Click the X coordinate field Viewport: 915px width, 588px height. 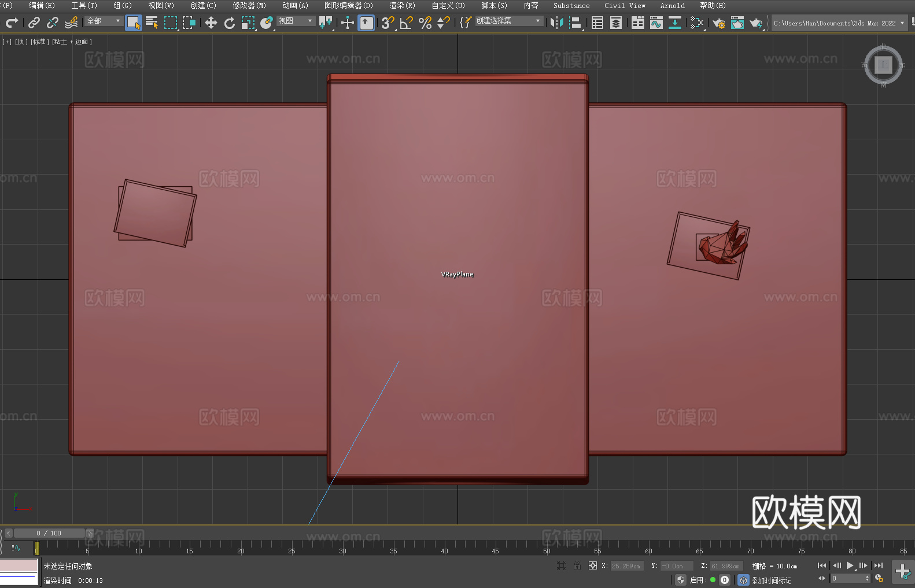(627, 566)
